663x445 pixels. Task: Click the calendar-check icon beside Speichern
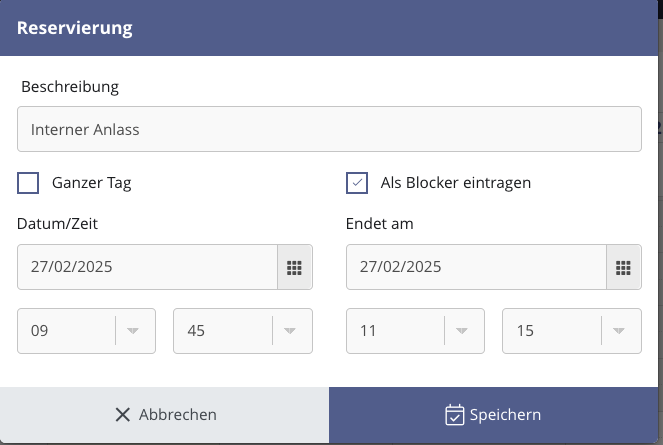click(x=455, y=415)
